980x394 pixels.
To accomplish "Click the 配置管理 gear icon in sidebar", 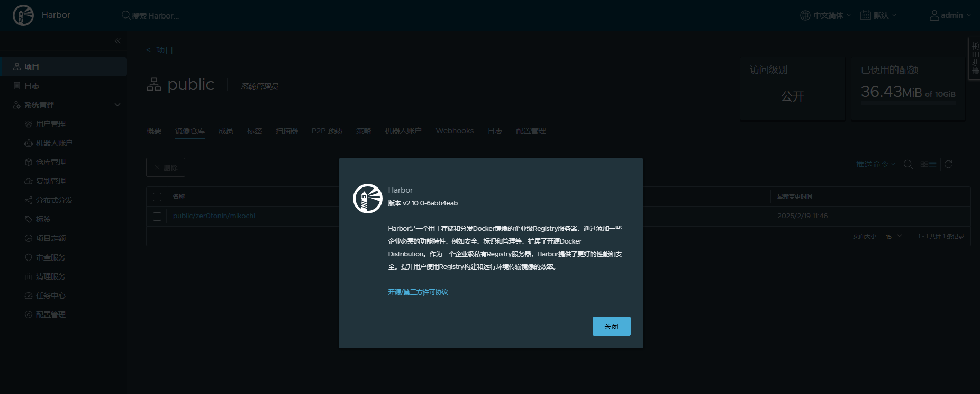I will point(29,315).
